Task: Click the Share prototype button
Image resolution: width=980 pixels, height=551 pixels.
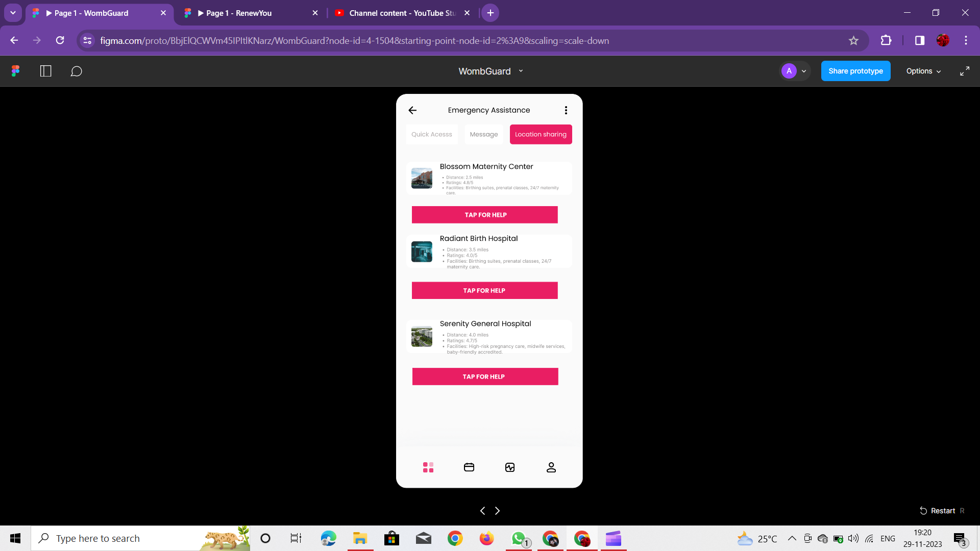Action: [x=855, y=71]
